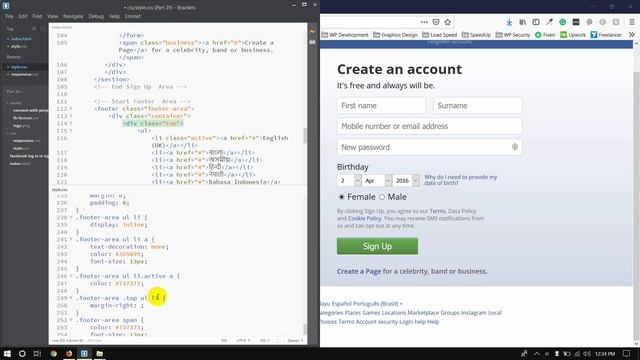Open the Fiverr bookmark
Screen dimensions: 640x360
(545, 35)
